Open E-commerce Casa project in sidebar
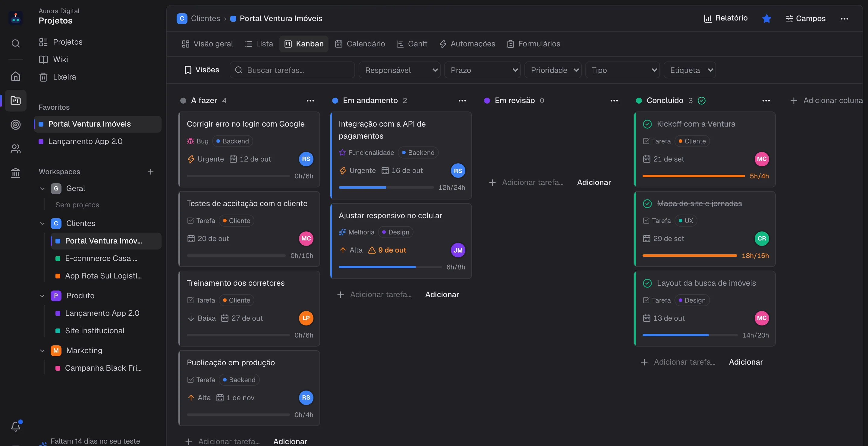This screenshot has height=446, width=868. tap(106, 258)
